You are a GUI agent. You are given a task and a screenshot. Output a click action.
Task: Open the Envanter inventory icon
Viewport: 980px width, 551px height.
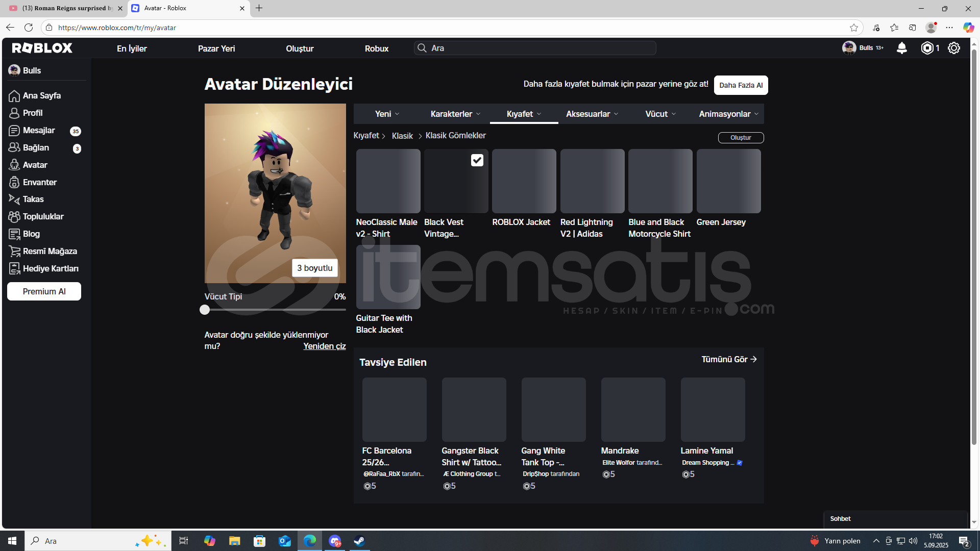[x=14, y=182]
